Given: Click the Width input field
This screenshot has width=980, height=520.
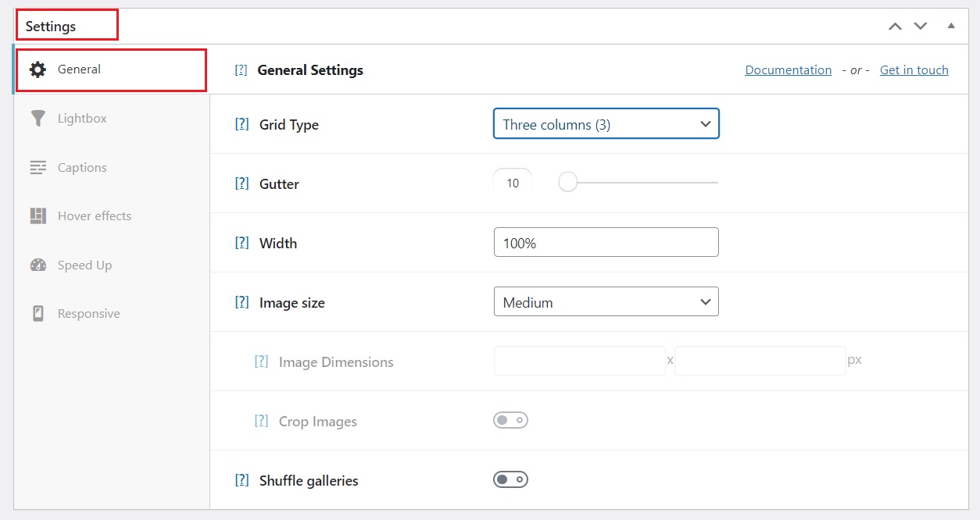Looking at the screenshot, I should tap(606, 243).
